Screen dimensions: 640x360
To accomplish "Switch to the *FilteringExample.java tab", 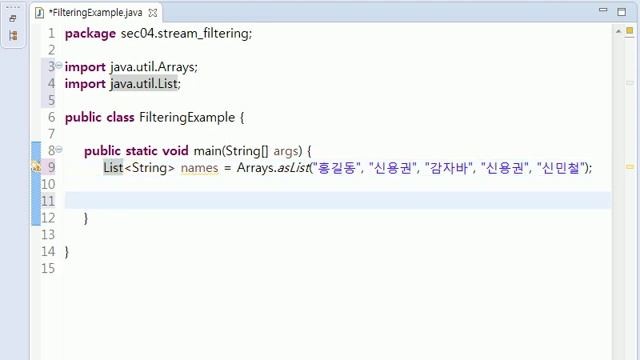I will (96, 13).
